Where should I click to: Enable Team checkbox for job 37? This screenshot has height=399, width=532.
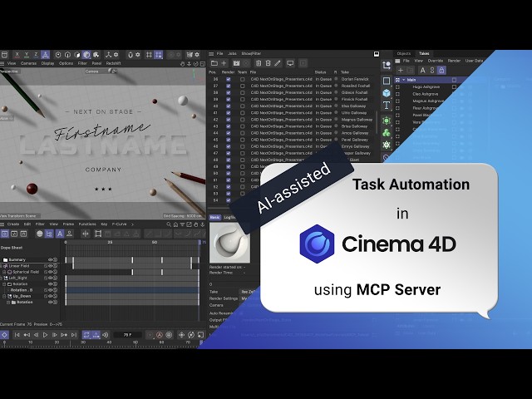(x=242, y=86)
